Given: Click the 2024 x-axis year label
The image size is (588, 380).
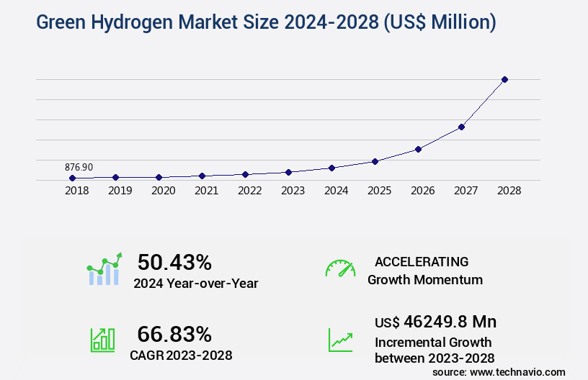Looking at the screenshot, I should [x=336, y=191].
